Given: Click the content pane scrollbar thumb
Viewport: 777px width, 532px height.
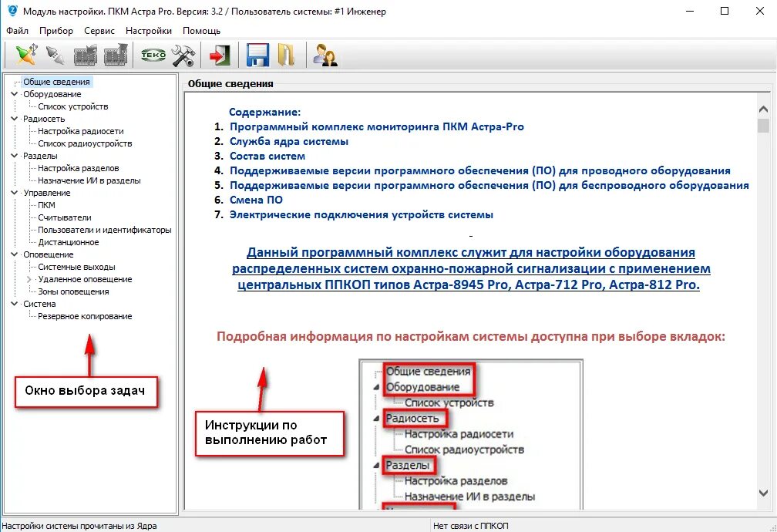Looking at the screenshot, I should pos(763,125).
